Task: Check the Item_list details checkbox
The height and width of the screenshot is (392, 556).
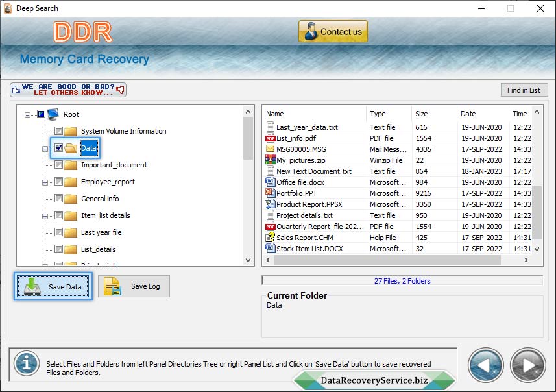Action: coord(59,215)
